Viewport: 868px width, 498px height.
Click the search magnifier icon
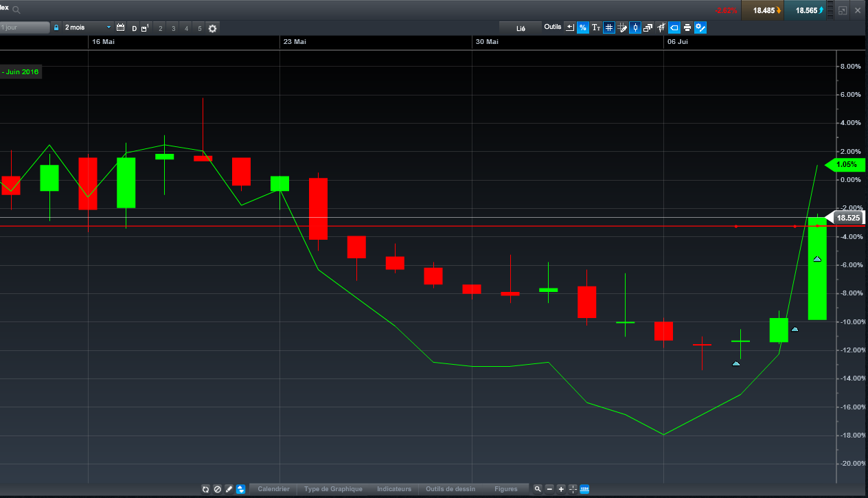point(16,10)
